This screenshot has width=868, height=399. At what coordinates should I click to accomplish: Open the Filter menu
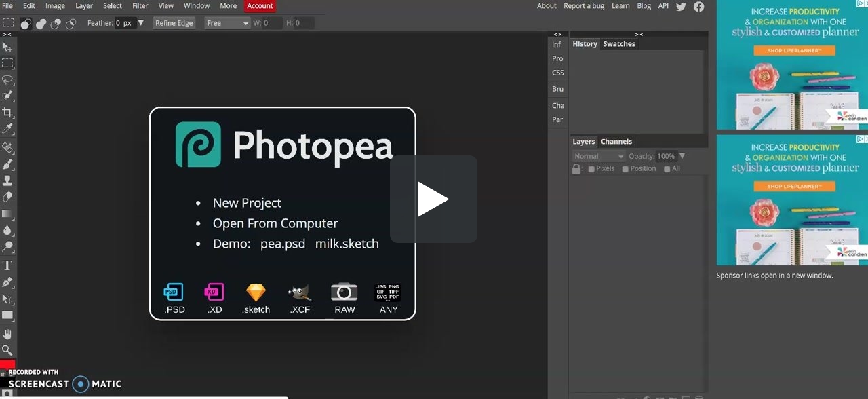click(x=140, y=5)
